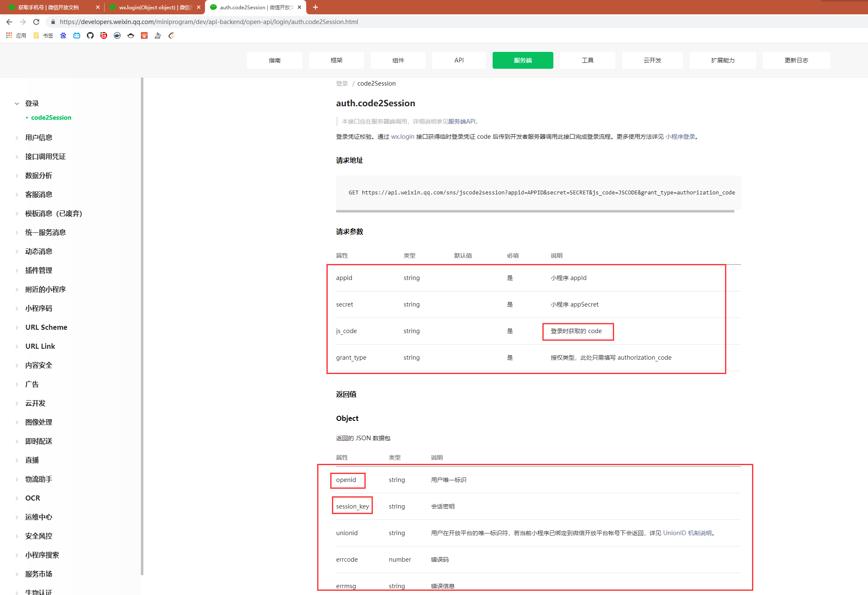Select code2Session in the sidebar
This screenshot has width=868, height=595.
tap(51, 118)
